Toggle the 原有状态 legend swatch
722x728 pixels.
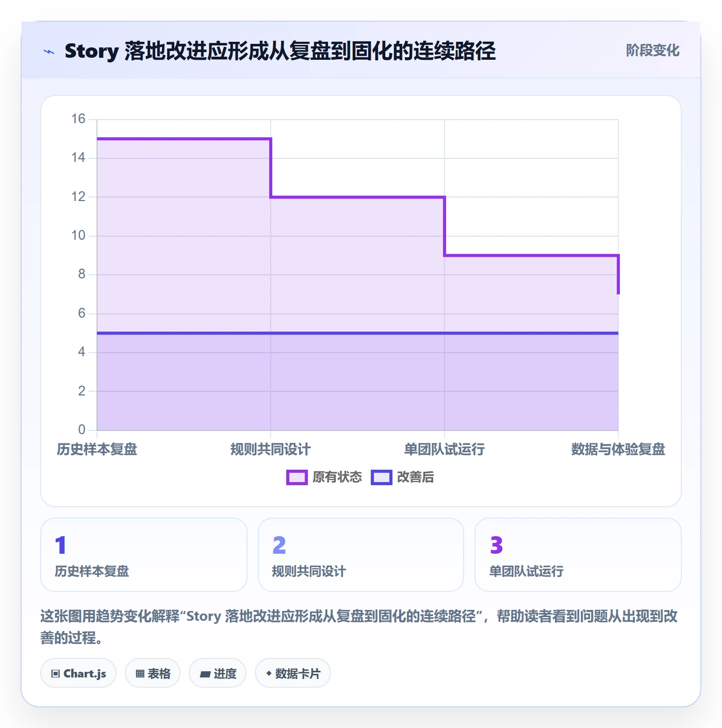tap(297, 477)
